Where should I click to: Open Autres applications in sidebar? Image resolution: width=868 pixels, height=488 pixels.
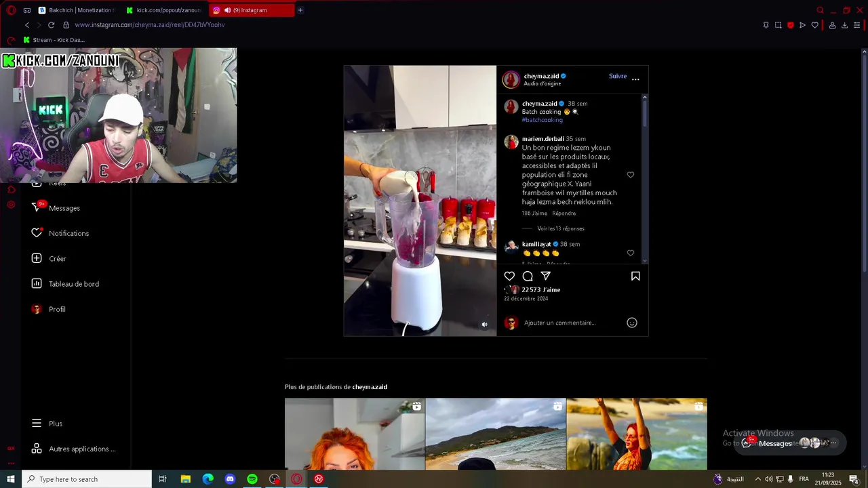click(73, 449)
